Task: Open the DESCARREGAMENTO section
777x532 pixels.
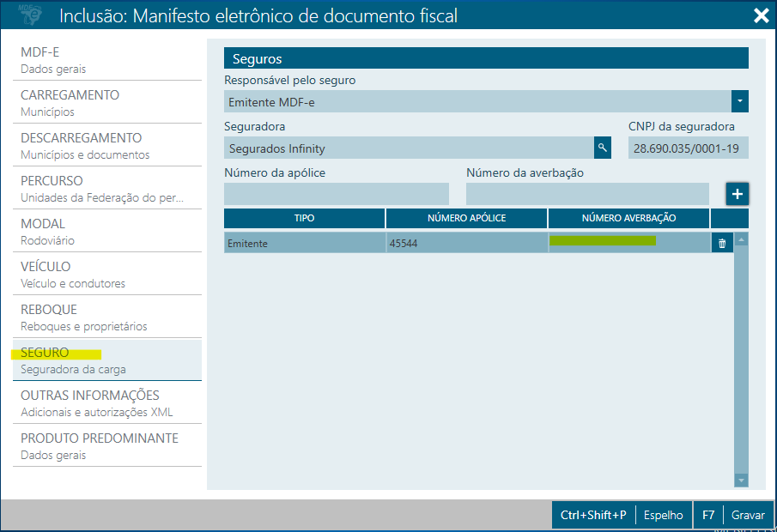Action: tap(106, 146)
